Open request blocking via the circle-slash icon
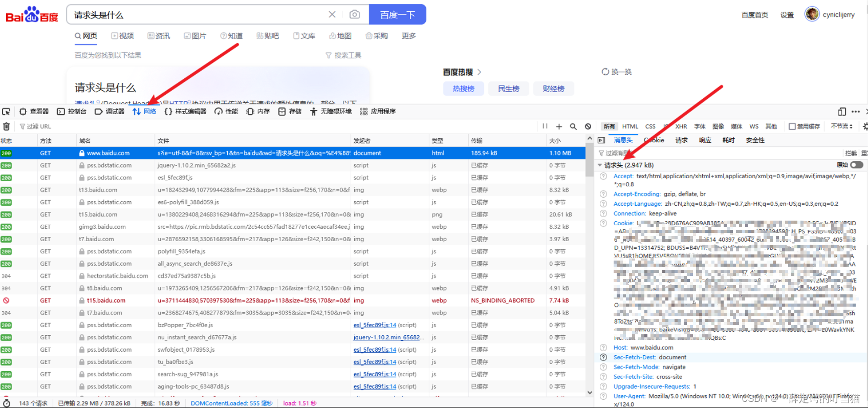 point(588,126)
